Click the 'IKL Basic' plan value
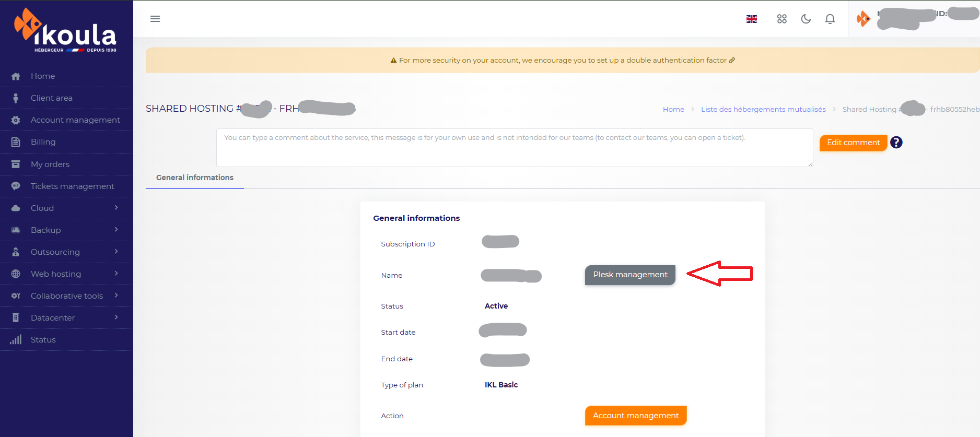 tap(501, 385)
